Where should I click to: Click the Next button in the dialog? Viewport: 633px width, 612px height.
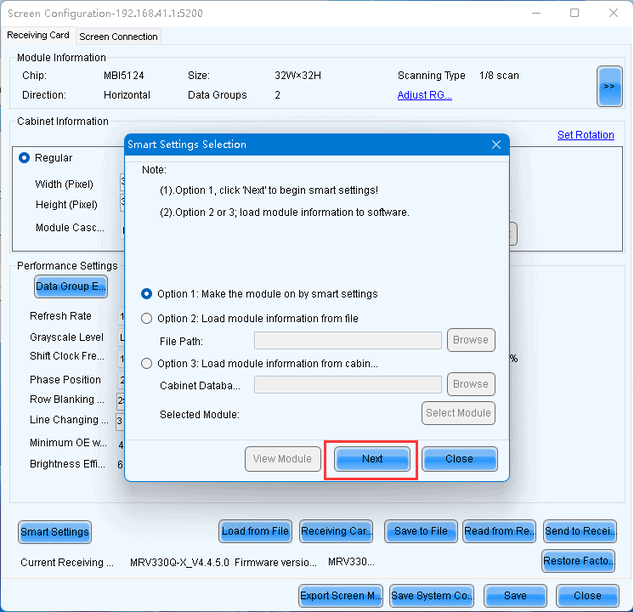(372, 459)
